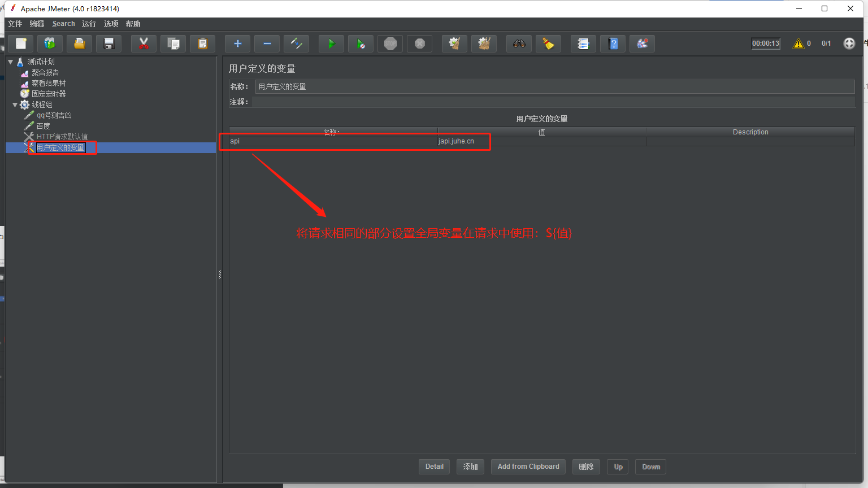Screen dimensions: 868x488
Task: Save the test plan with disk icon
Action: pyautogui.click(x=109, y=43)
